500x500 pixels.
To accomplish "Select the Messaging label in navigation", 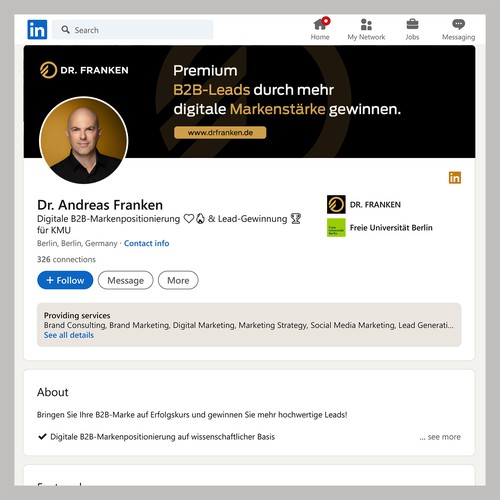I will point(458,37).
